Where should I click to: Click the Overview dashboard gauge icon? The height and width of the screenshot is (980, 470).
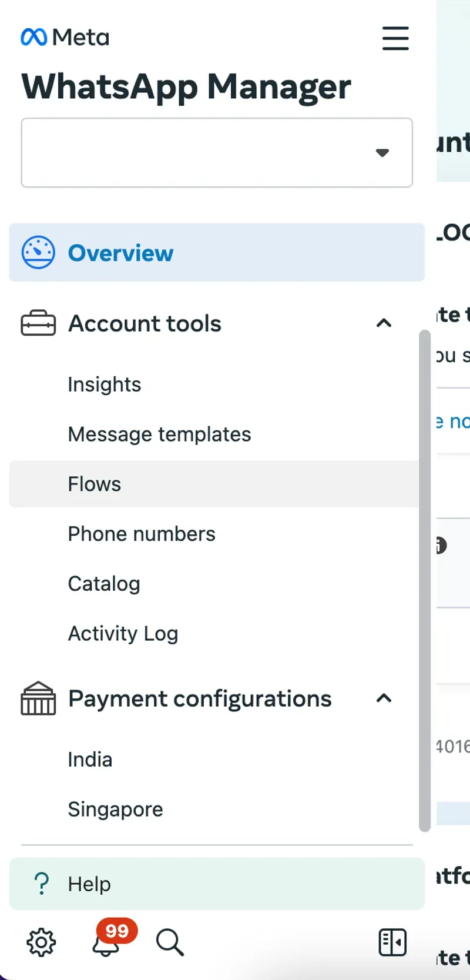pyautogui.click(x=38, y=252)
